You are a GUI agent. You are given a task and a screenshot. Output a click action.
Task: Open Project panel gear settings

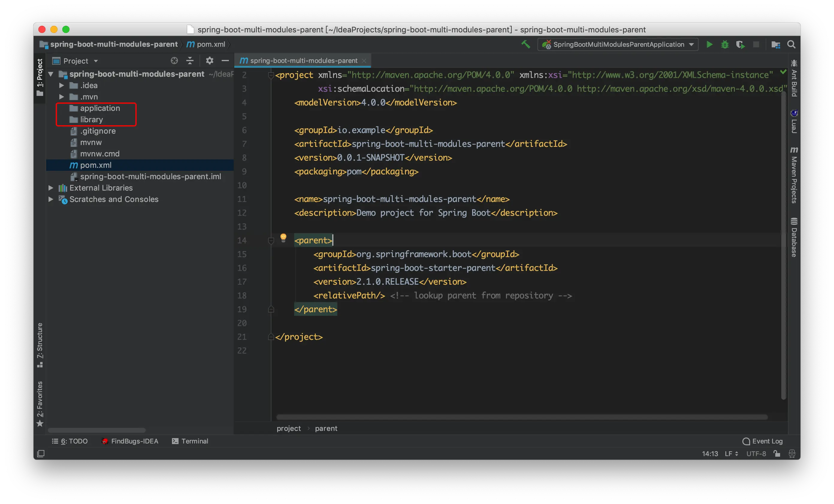click(209, 61)
